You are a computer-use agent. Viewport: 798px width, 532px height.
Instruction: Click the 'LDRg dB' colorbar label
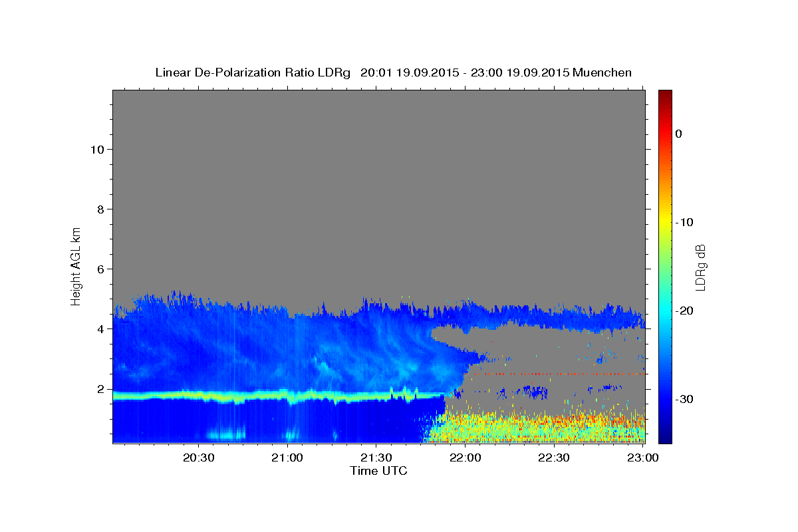[700, 267]
